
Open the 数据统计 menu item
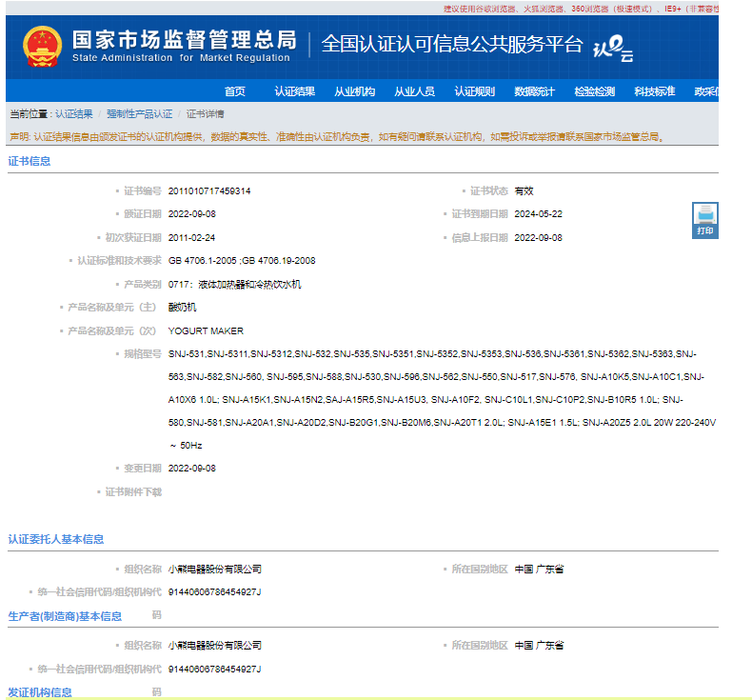[x=534, y=91]
